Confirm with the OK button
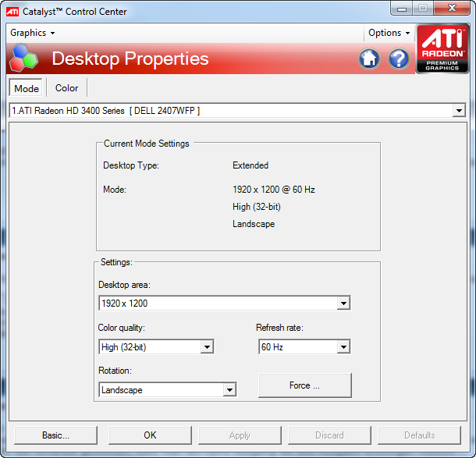This screenshot has width=476, height=458. pos(150,435)
